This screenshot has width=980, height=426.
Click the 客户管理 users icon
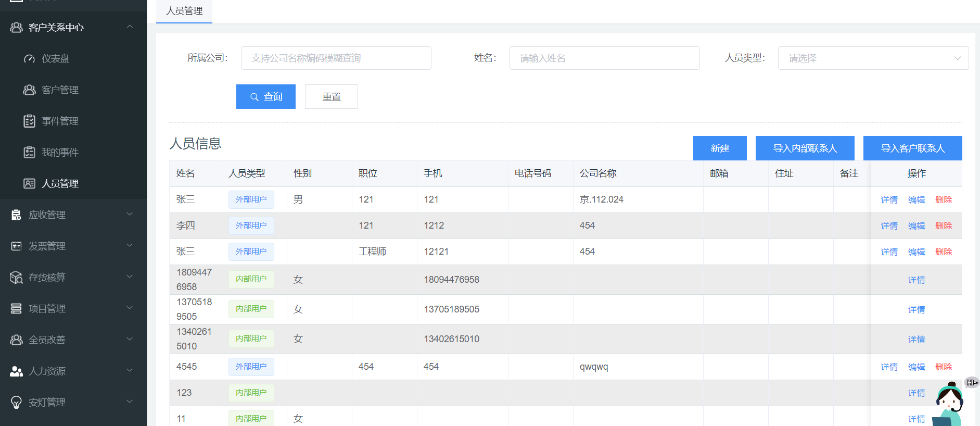[x=30, y=90]
